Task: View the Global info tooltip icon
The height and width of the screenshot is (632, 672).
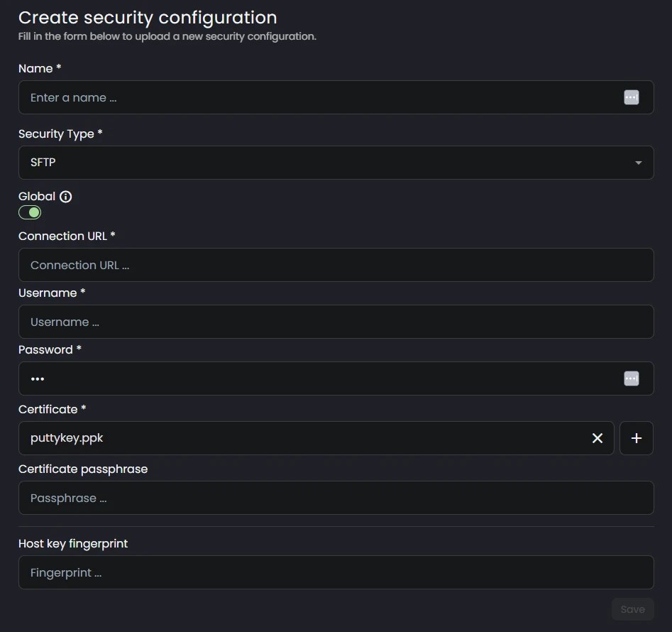Action: pos(65,196)
